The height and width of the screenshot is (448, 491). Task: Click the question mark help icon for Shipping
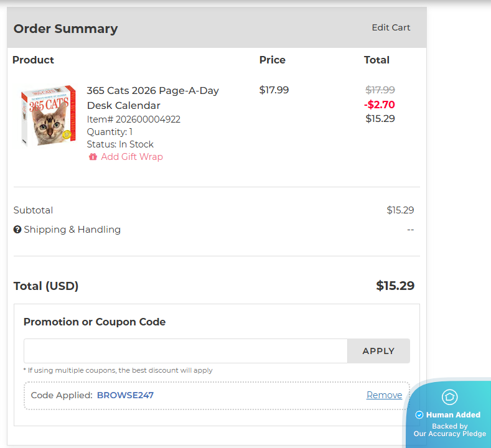[17, 230]
